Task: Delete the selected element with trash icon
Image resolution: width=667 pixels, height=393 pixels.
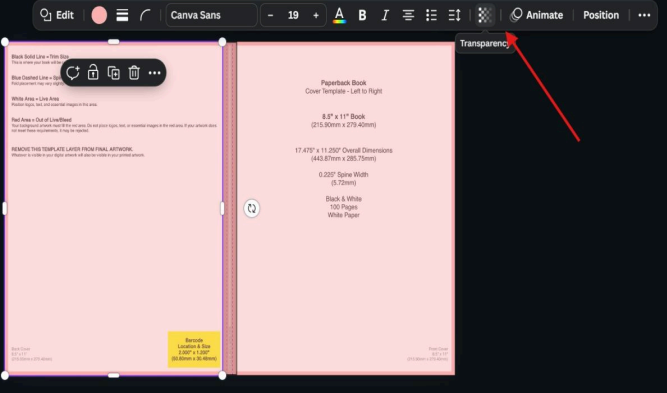Action: [134, 73]
